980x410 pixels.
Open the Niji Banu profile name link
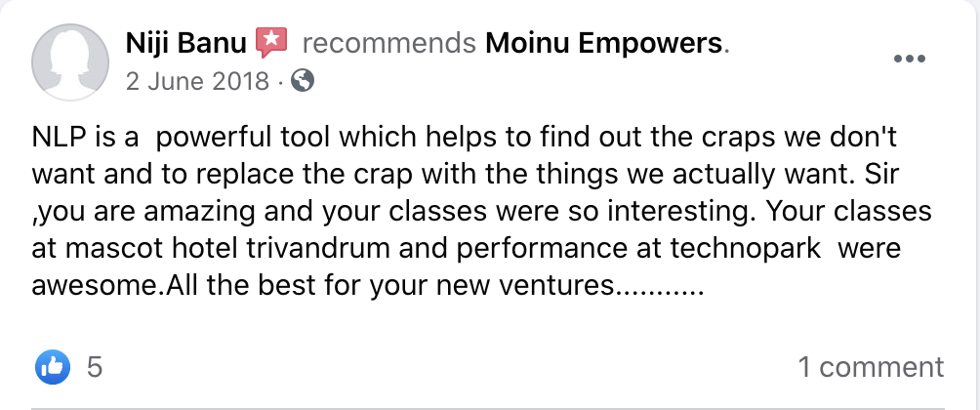click(x=186, y=43)
